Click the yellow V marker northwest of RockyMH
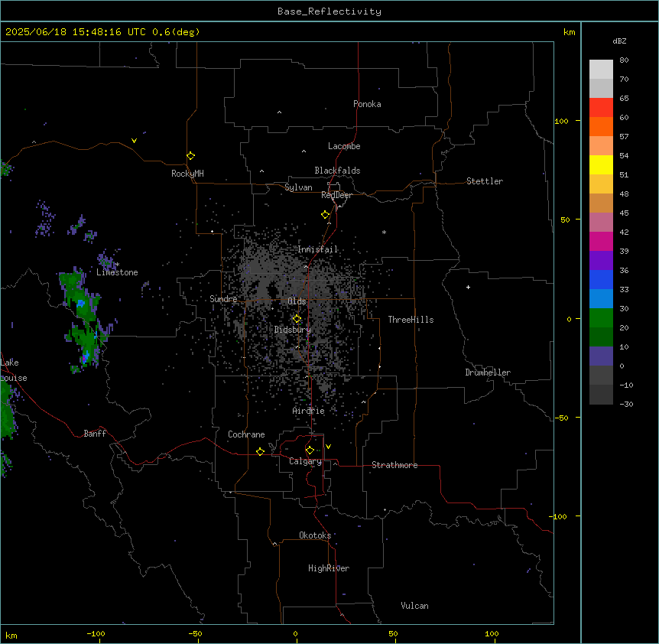 click(134, 141)
